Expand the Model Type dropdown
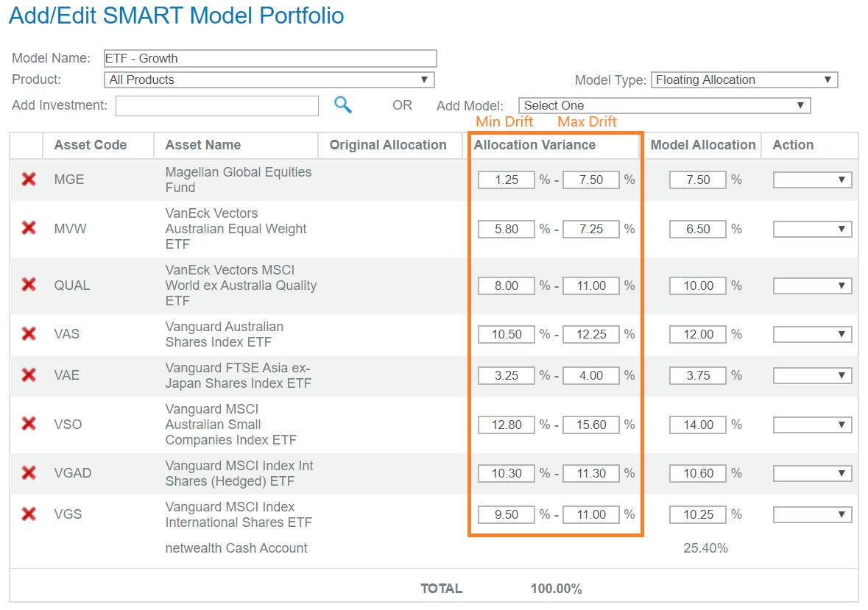The height and width of the screenshot is (610, 868). 744,79
